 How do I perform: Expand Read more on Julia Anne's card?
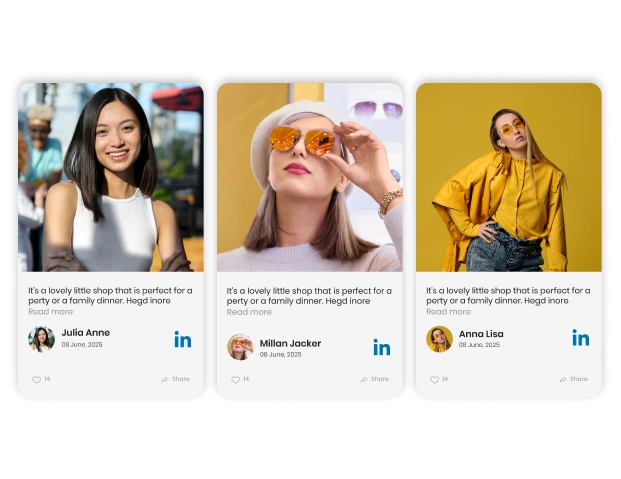[50, 312]
